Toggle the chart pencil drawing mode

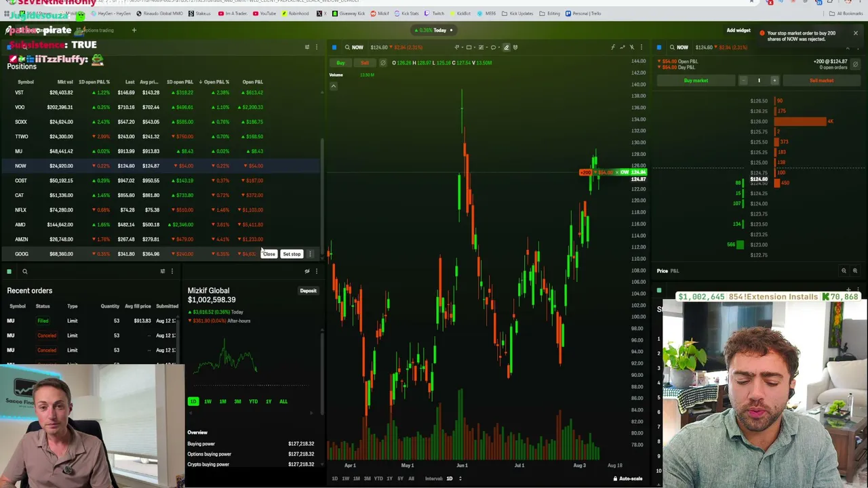click(x=506, y=47)
